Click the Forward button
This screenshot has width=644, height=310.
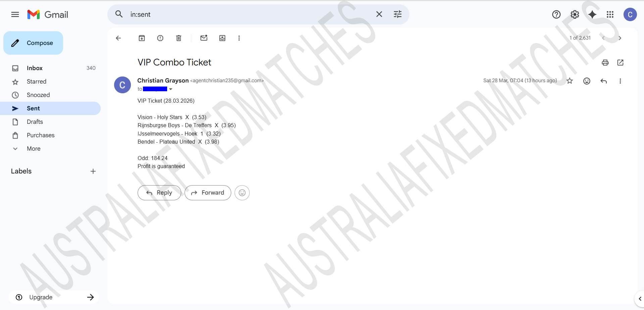pyautogui.click(x=208, y=193)
